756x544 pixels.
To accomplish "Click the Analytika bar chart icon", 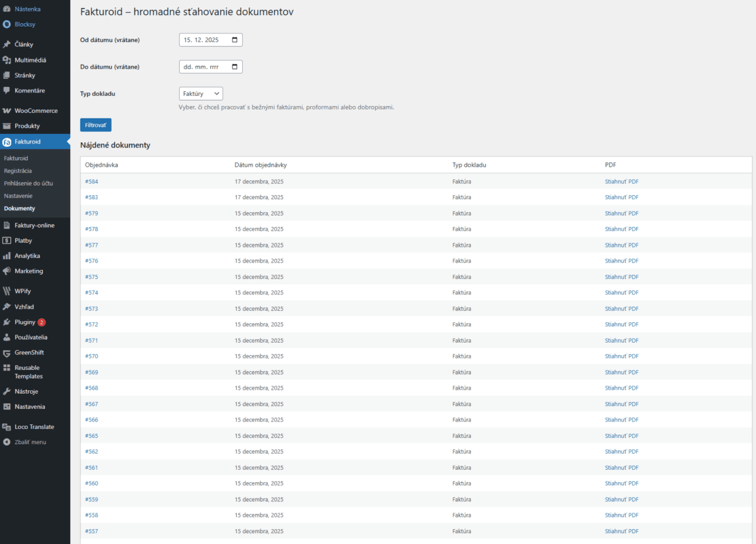I will click(7, 256).
